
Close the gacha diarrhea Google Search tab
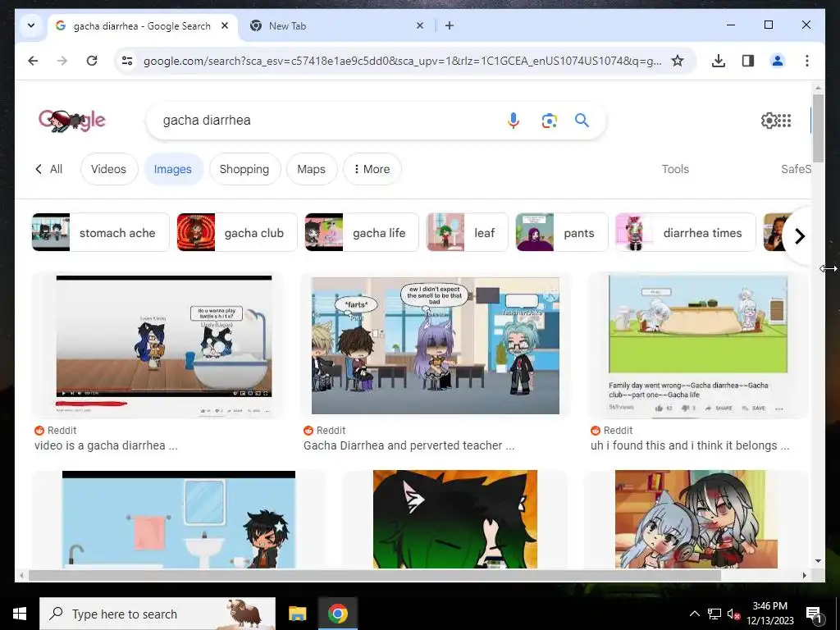pos(225,25)
